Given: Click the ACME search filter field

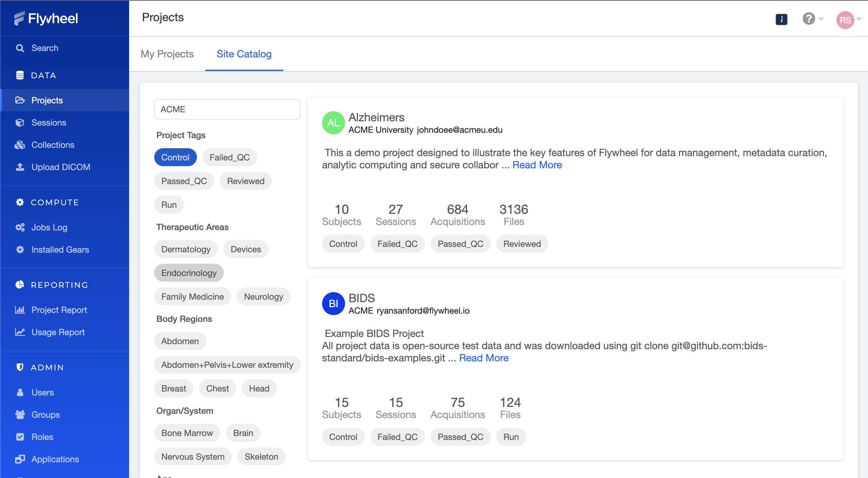Looking at the screenshot, I should coord(227,109).
